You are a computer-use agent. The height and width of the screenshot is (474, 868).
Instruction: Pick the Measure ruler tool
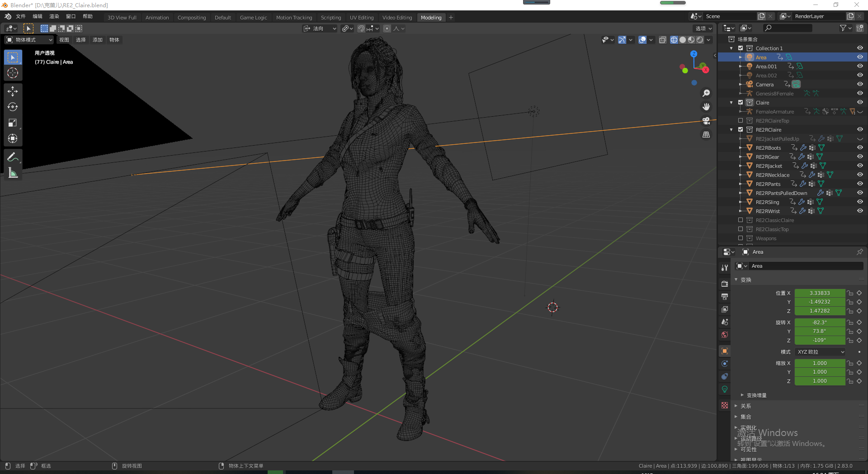point(13,173)
